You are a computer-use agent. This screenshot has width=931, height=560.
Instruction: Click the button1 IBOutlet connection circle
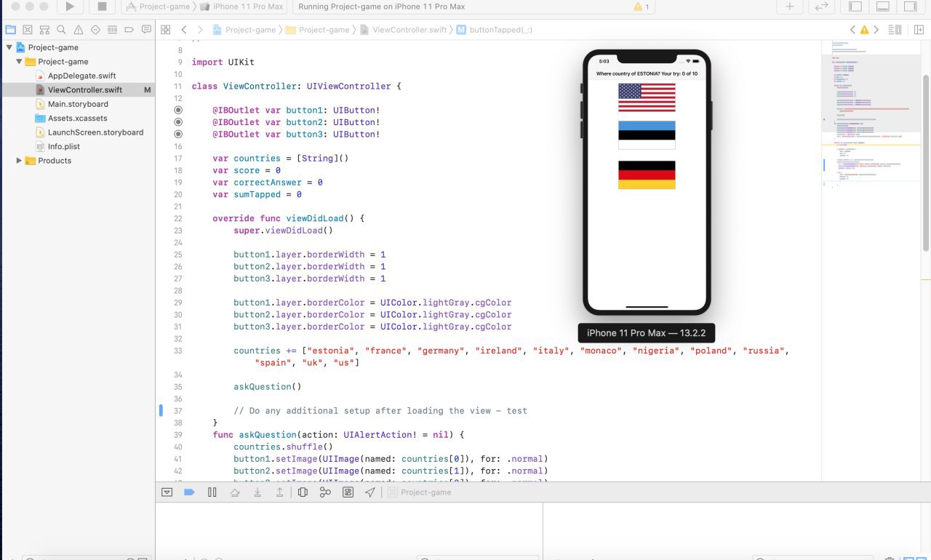click(x=178, y=111)
